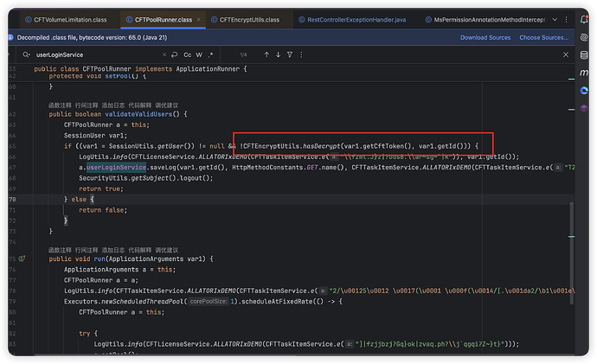Open the blue C plugin tool window
This screenshot has height=364, width=597.
tap(584, 91)
